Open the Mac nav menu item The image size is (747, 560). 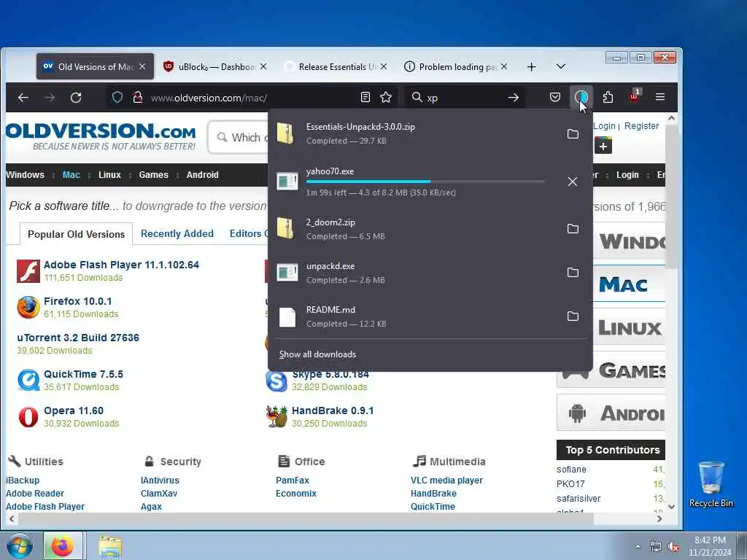71,175
